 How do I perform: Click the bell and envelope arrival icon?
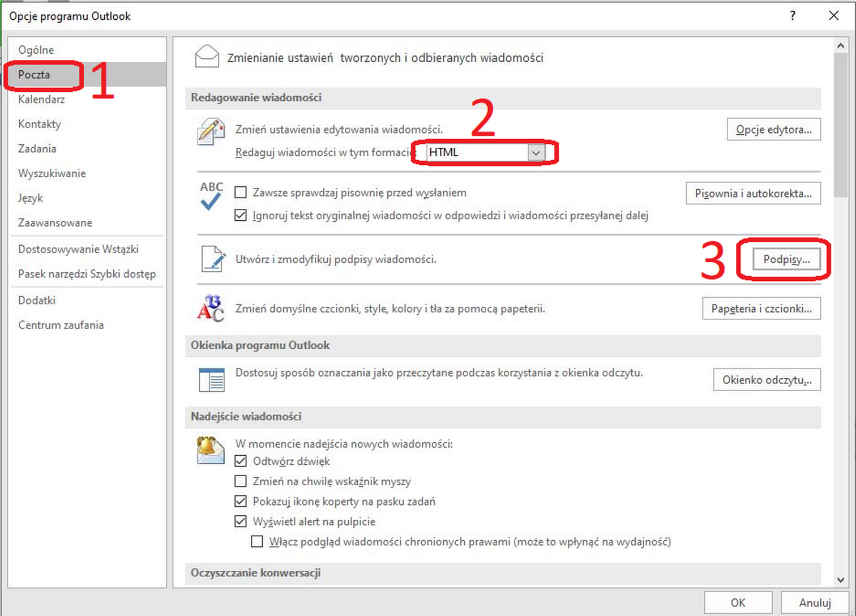click(x=211, y=451)
